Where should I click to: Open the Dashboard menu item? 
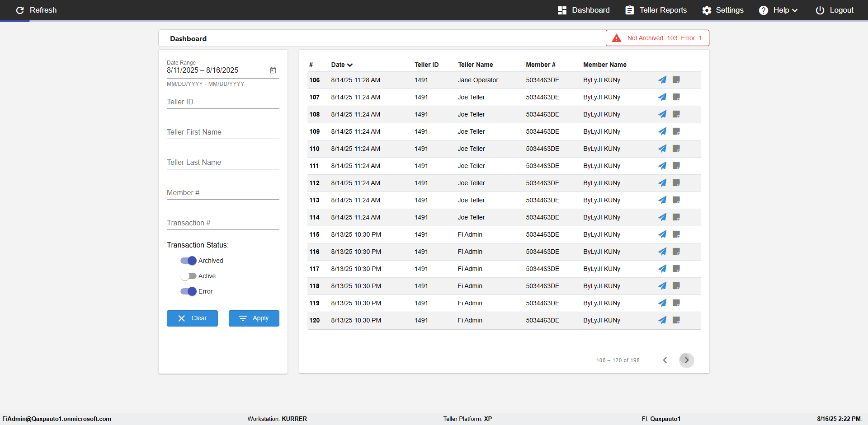[x=584, y=10]
